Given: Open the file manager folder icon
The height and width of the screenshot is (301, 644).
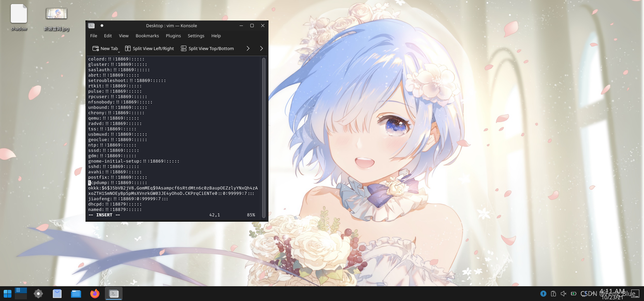Looking at the screenshot, I should [x=76, y=294].
